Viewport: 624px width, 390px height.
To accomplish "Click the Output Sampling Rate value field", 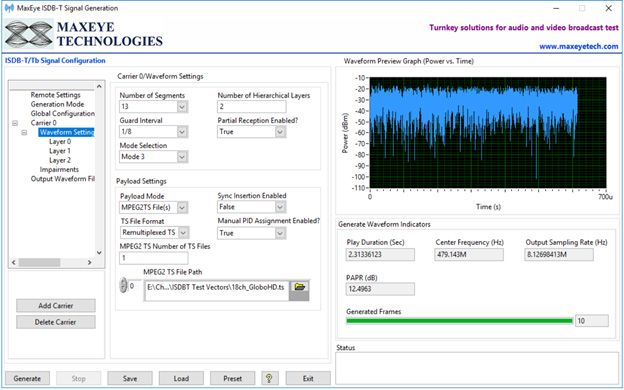I will 559,255.
